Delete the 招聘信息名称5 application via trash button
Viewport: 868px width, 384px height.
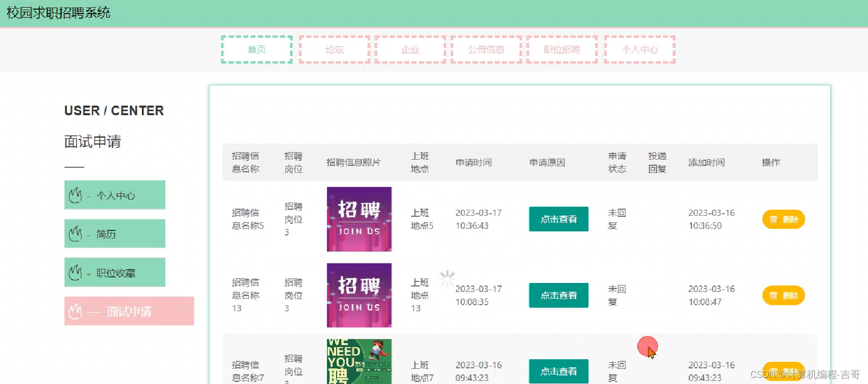pos(783,219)
